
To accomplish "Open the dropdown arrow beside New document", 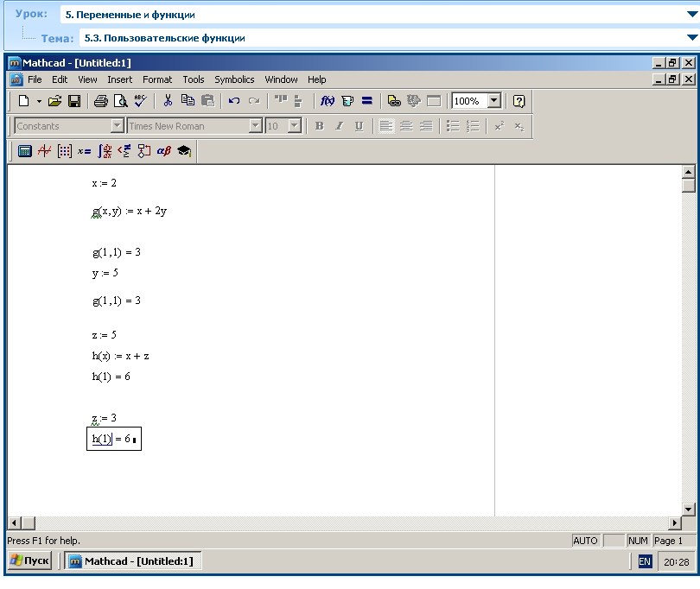I will pos(39,101).
